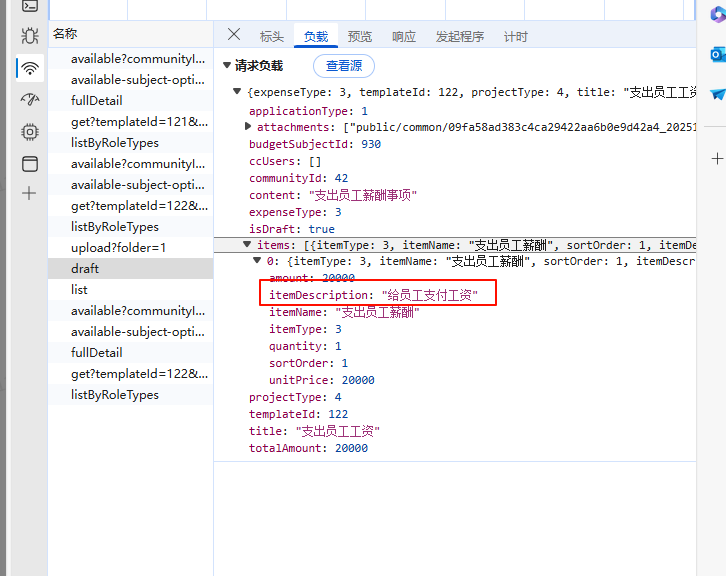Screen dimensions: 726x576
Task: Open the Sources bug icon tool
Action: [30, 36]
